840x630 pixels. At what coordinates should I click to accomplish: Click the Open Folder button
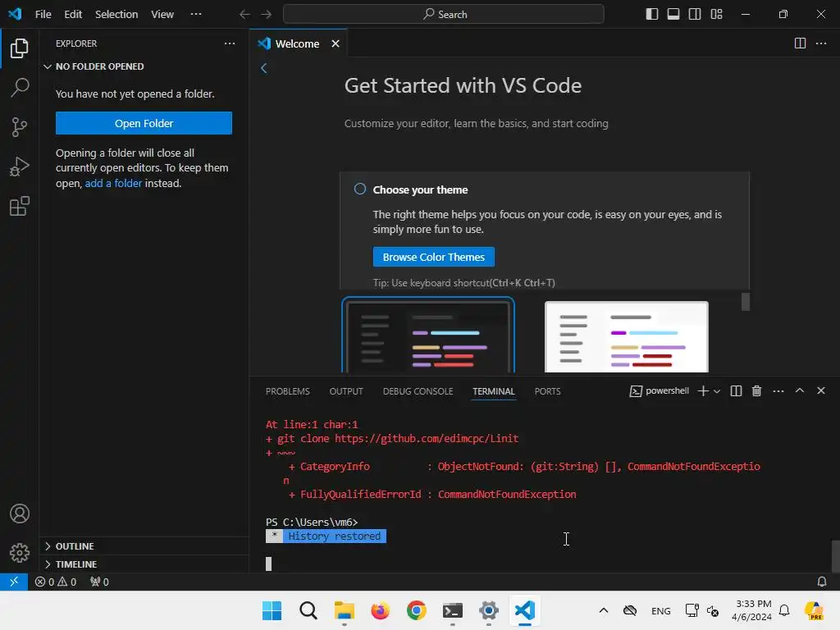144,123
